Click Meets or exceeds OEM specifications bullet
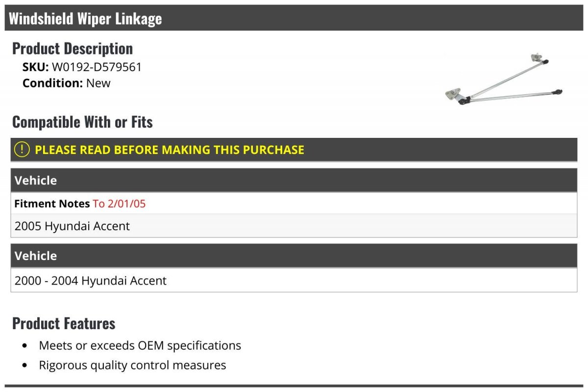Screen dimensions: 588x392 point(140,345)
